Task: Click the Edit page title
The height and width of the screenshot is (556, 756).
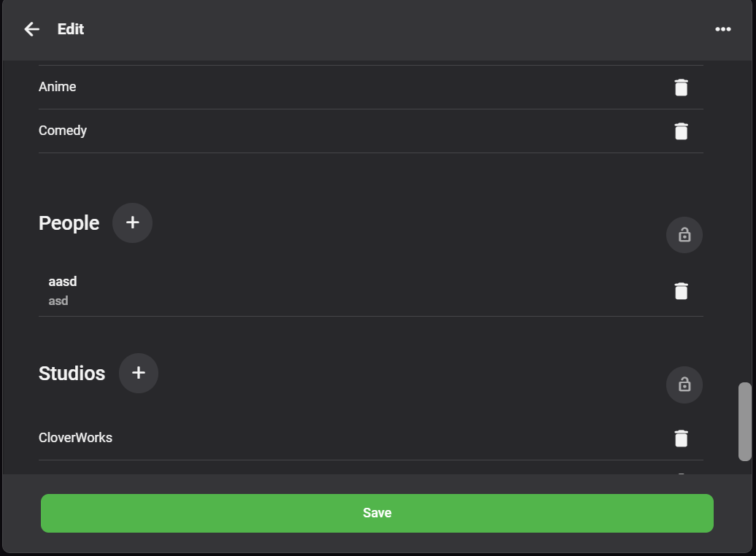Action: pyautogui.click(x=71, y=29)
